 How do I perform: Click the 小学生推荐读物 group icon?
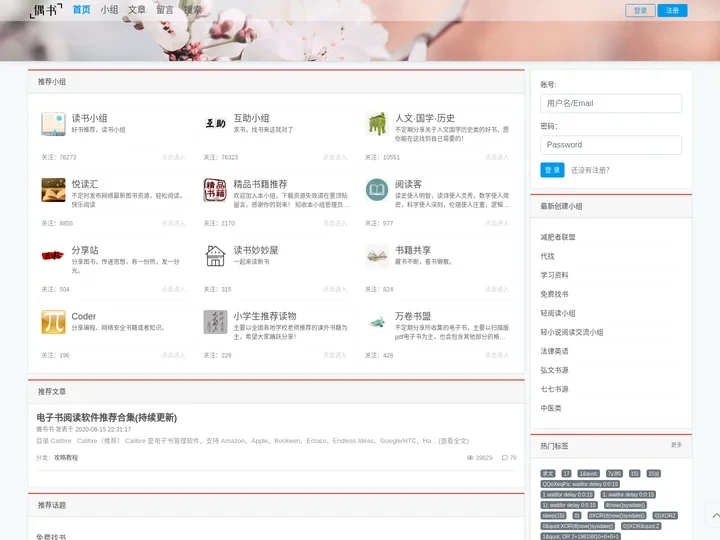pos(215,322)
